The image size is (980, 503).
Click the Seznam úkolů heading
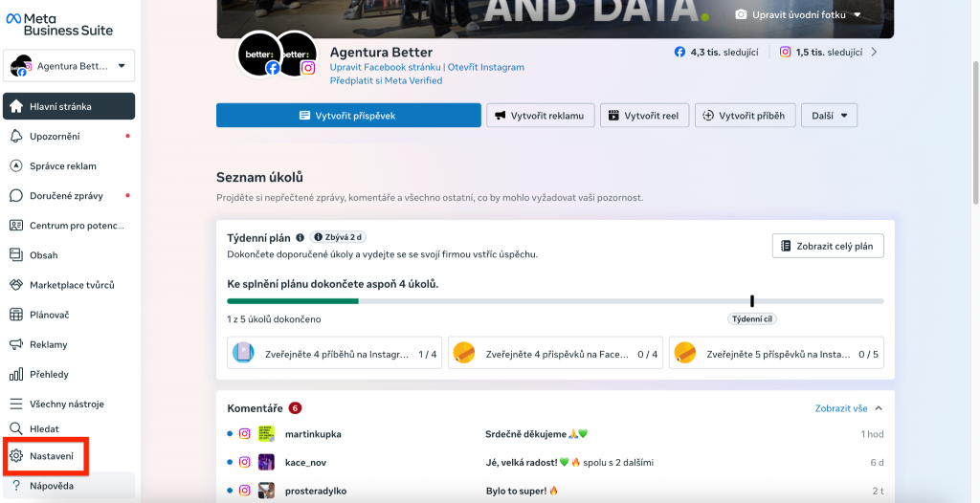(x=260, y=178)
